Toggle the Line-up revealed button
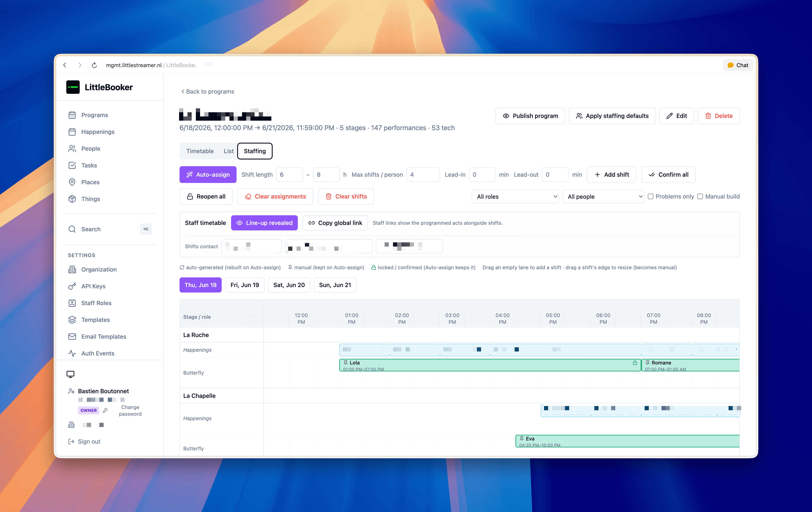This screenshot has width=812, height=512. coord(264,223)
